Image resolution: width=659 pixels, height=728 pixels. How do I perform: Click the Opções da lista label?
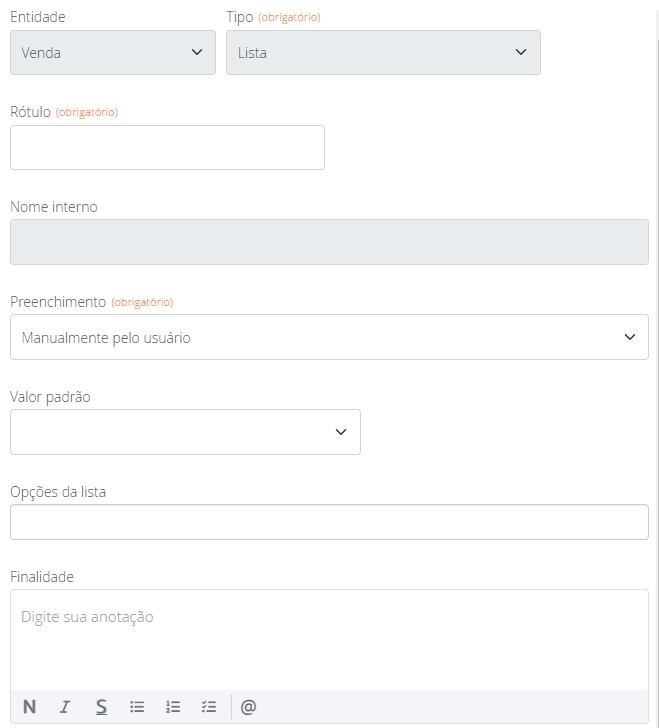tap(58, 492)
